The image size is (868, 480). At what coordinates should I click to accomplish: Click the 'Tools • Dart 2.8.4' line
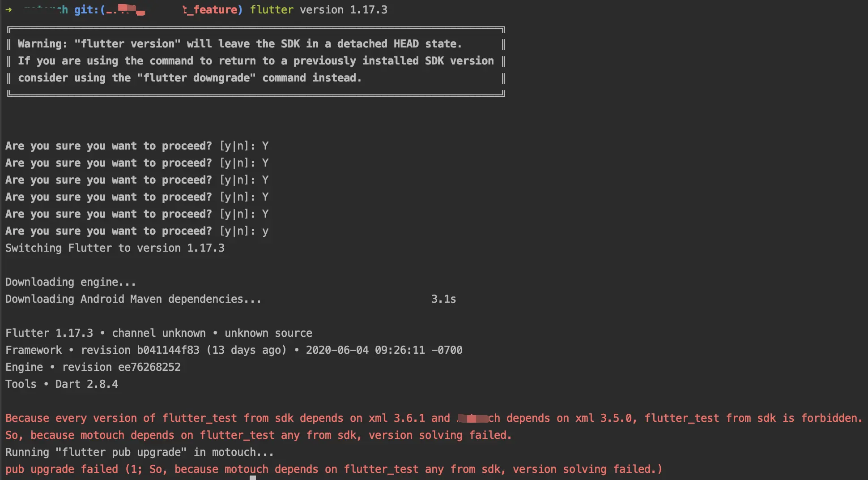[x=62, y=384]
